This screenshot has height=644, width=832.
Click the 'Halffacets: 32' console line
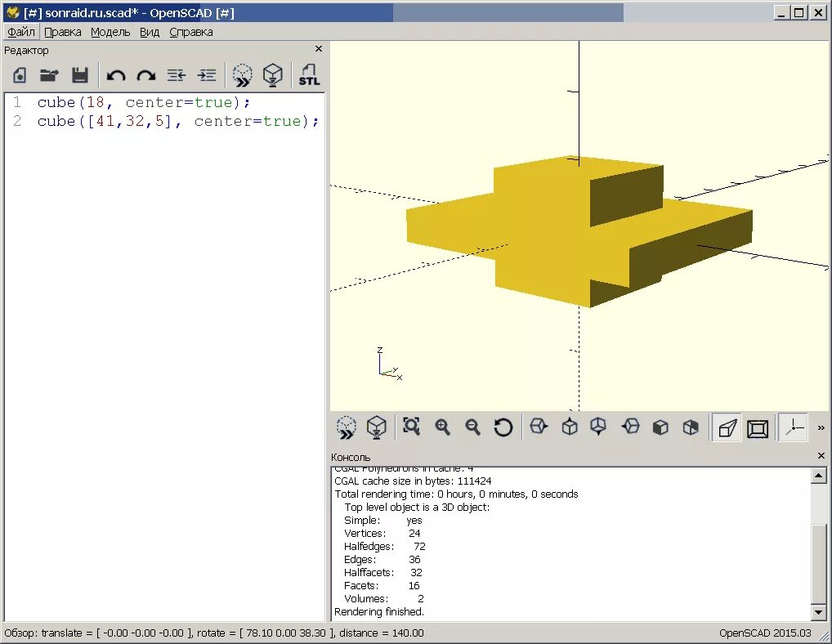pos(383,573)
